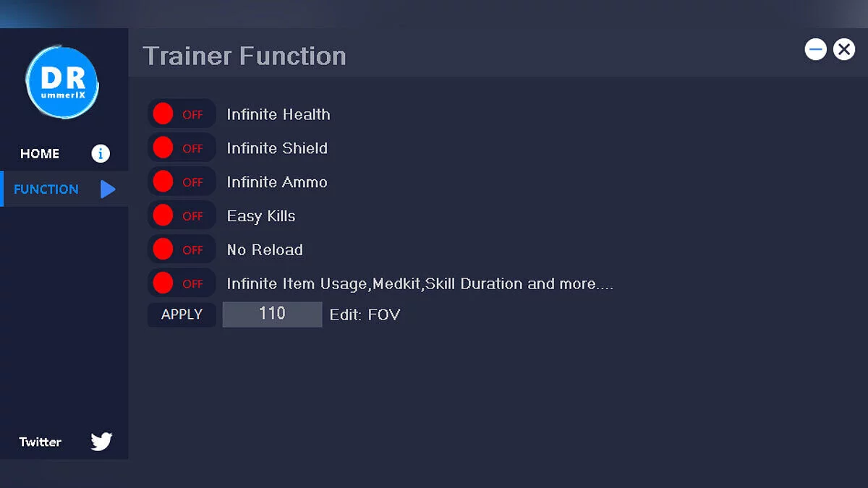
Task: Toggle Infinite Item Usage option
Action: pos(181,283)
